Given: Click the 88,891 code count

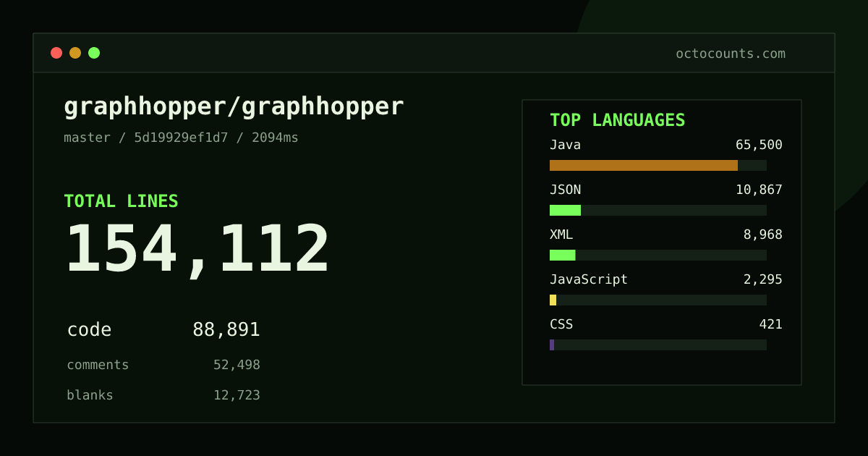Looking at the screenshot, I should 226,329.
